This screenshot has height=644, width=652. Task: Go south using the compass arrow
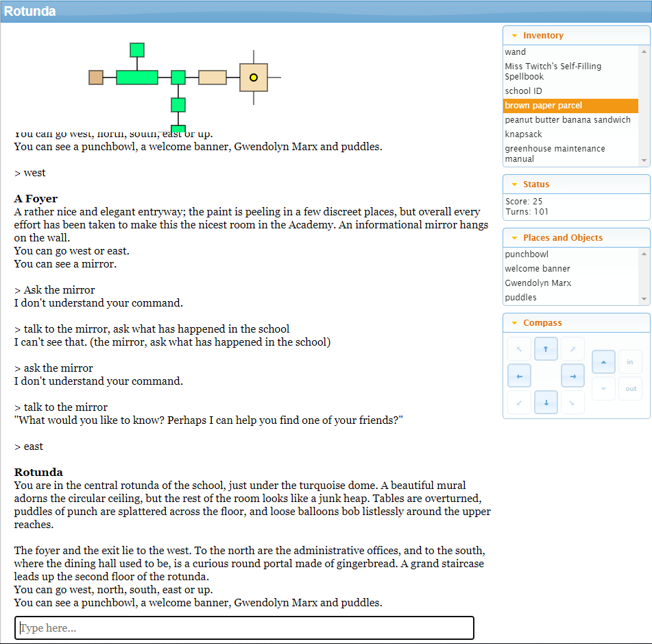tap(546, 403)
